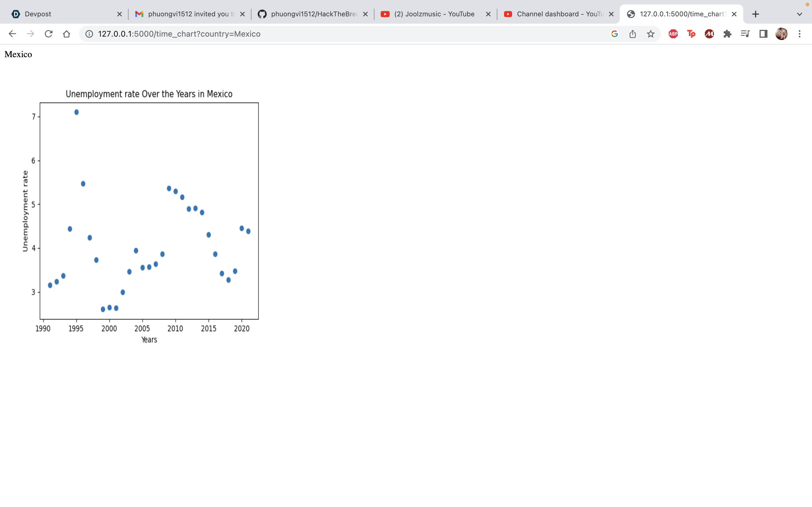Expand the tab search chevron

click(x=800, y=14)
